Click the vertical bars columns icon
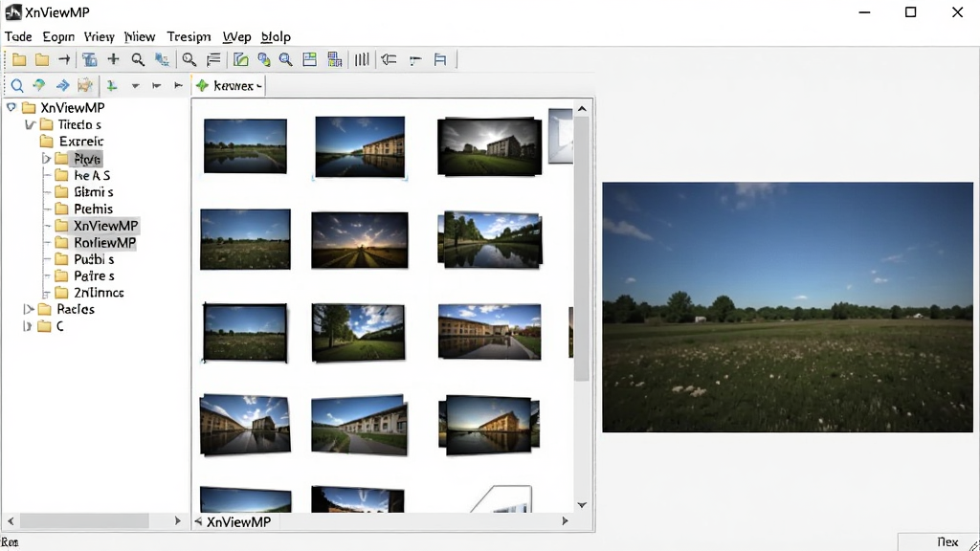The width and height of the screenshot is (980, 551). (361, 59)
